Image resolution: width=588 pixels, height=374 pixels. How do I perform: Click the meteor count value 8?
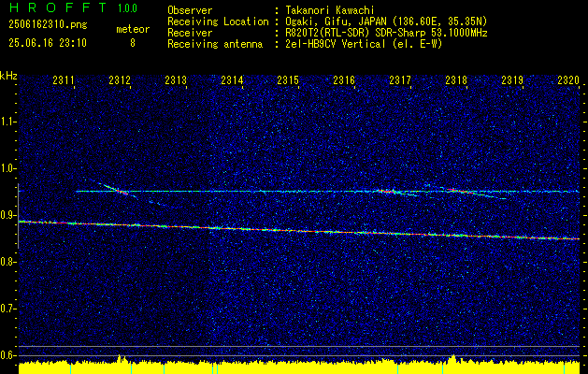(133, 43)
